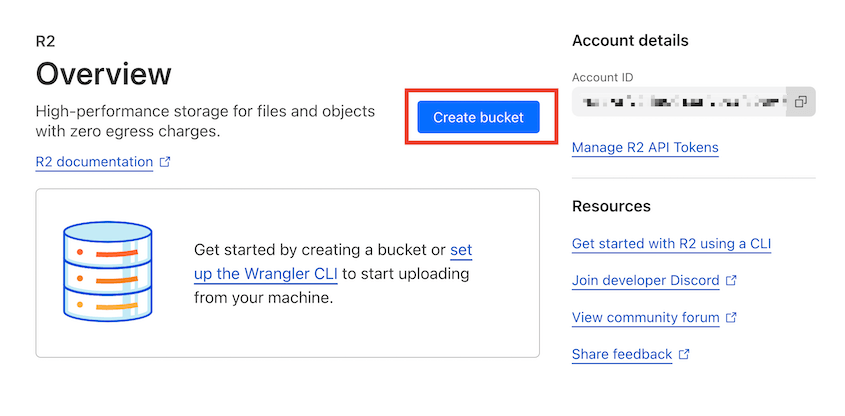
Task: Click the database bucket illustration
Action: coord(107,272)
